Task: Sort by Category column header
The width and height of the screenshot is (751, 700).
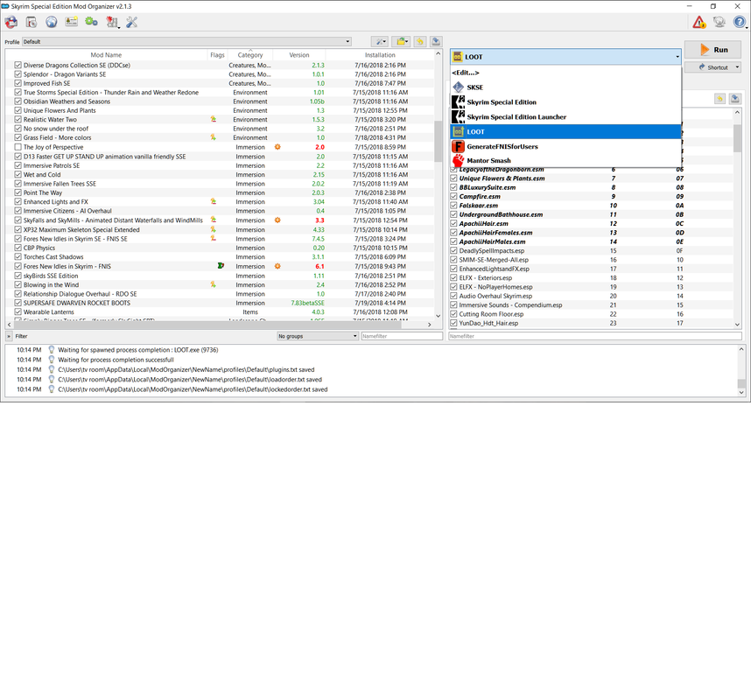Action: [x=250, y=55]
